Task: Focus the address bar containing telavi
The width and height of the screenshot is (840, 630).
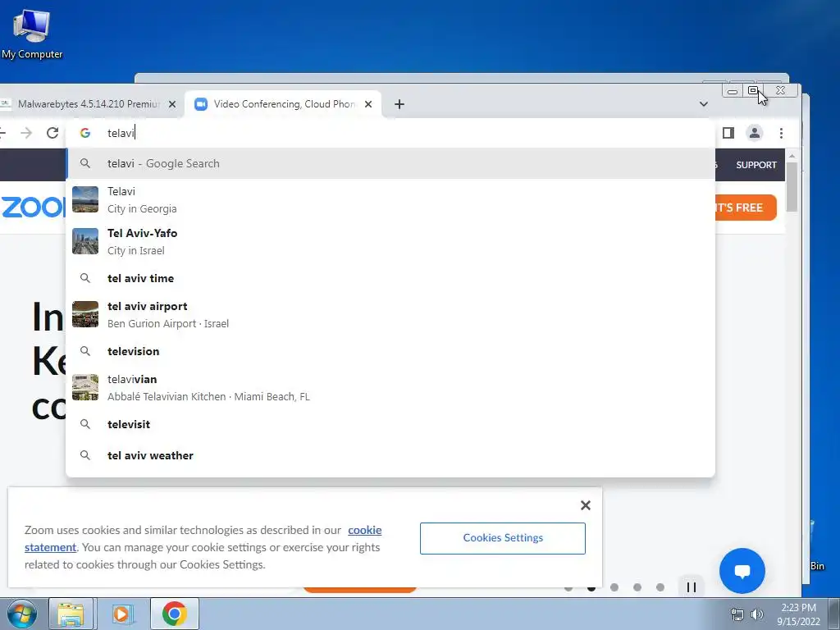Action: tap(390, 133)
